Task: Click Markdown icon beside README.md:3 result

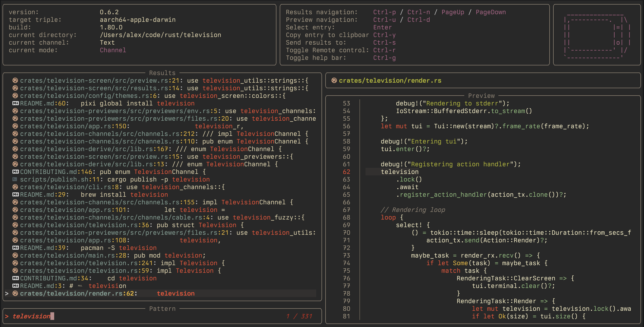Action: pos(15,286)
